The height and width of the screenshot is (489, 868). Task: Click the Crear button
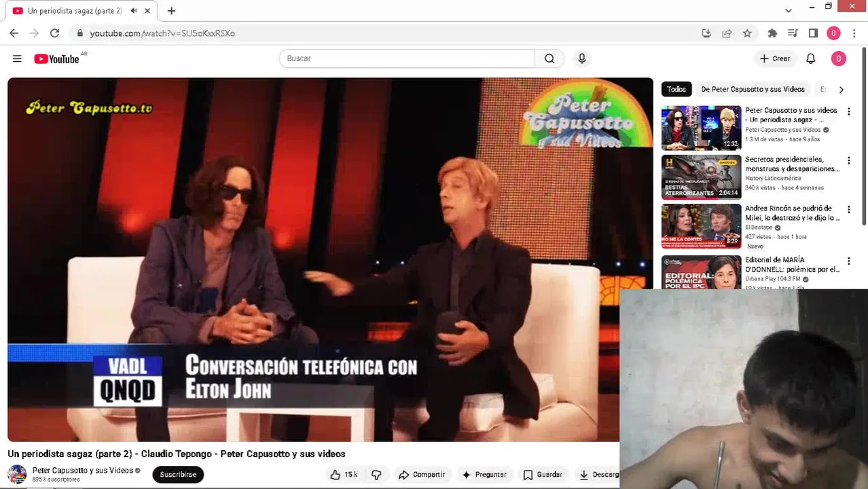point(775,59)
